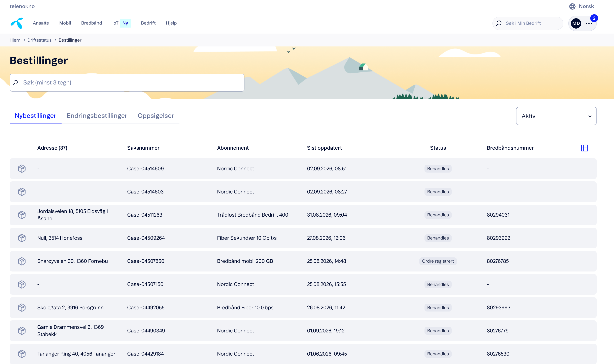Click the package icon for Case-04511263
Viewport: 614px width, 364px height.
22,215
